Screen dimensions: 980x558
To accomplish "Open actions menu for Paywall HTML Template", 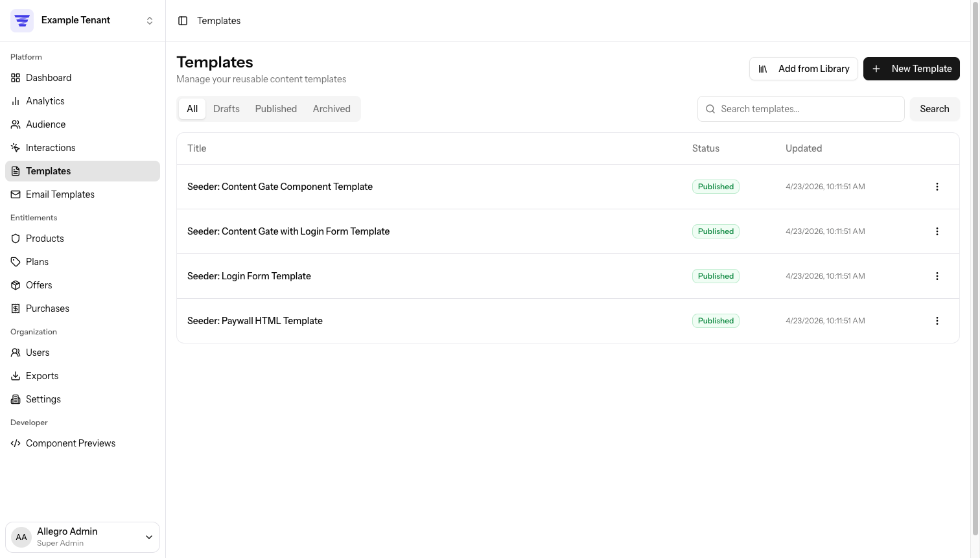I will pyautogui.click(x=937, y=321).
